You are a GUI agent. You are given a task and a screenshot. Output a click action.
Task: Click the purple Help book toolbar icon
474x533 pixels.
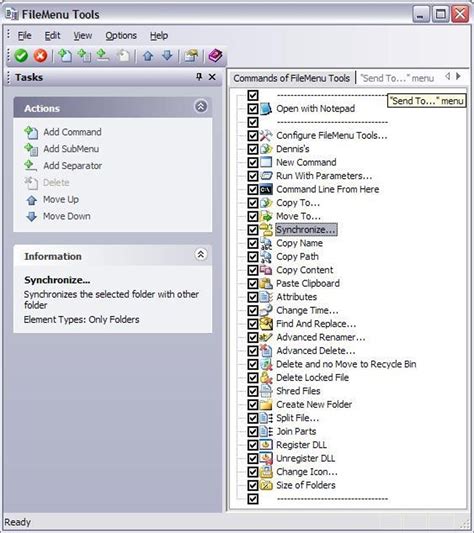(x=215, y=55)
